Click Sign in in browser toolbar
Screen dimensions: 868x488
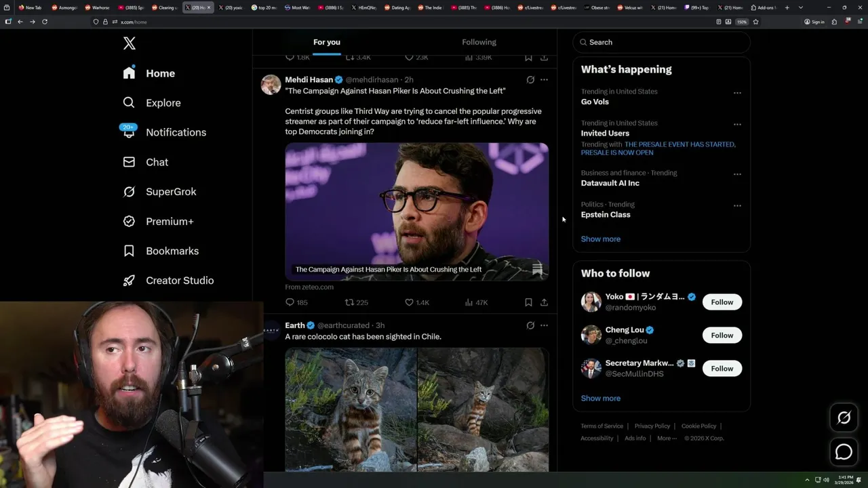tap(814, 22)
